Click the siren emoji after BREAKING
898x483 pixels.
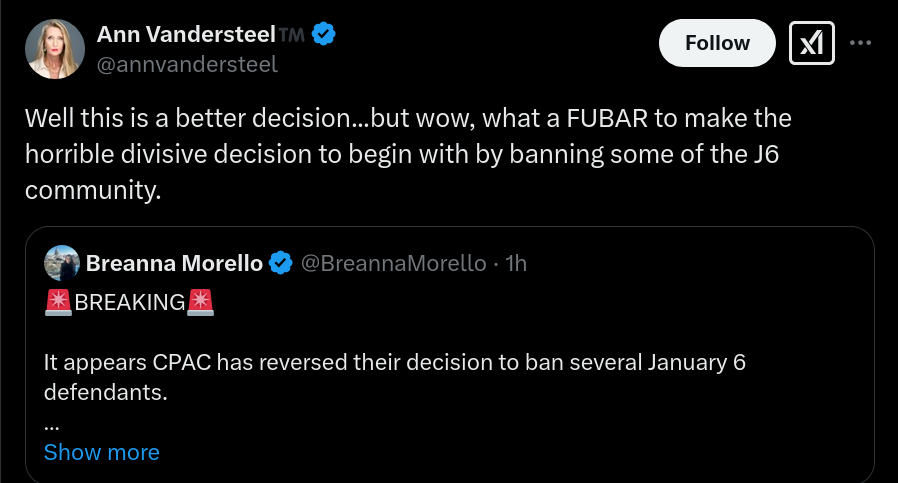point(200,303)
